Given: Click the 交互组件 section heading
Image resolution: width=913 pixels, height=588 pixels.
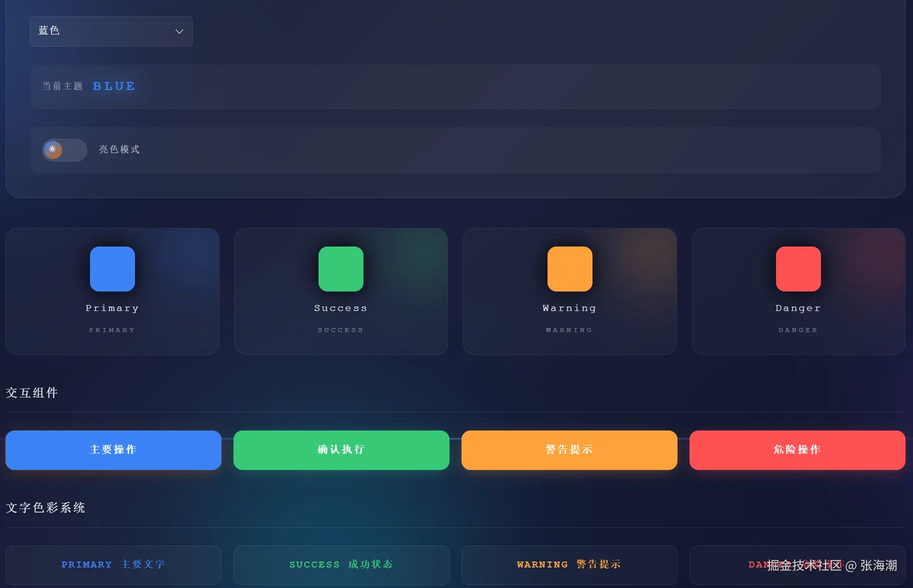Looking at the screenshot, I should click(x=32, y=393).
